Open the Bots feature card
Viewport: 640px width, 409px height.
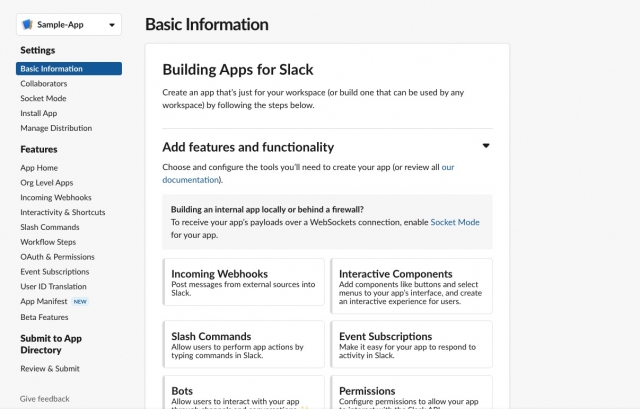(244, 392)
